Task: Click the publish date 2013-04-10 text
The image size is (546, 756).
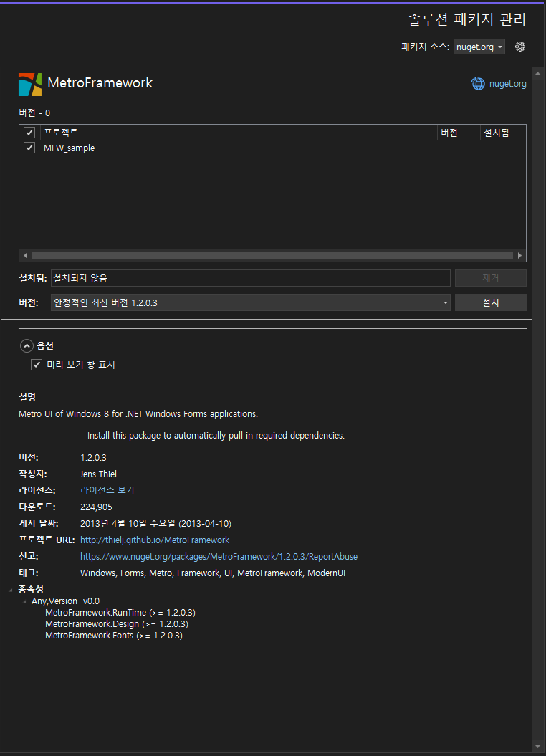Action: 155,524
